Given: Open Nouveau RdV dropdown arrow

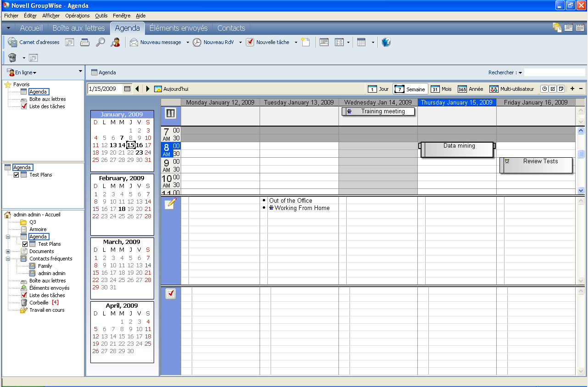Looking at the screenshot, I should tap(240, 43).
